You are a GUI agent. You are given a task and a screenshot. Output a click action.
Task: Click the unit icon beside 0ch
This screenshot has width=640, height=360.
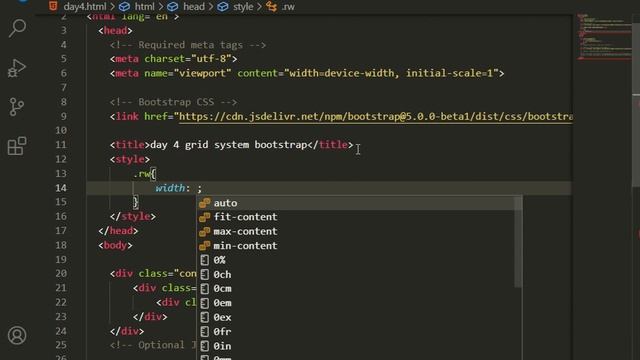(204, 274)
